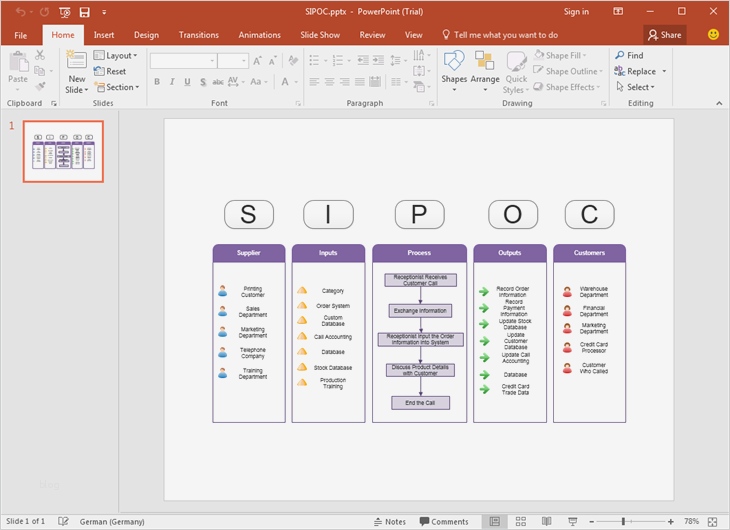
Task: Click Sign in link
Action: [x=576, y=12]
